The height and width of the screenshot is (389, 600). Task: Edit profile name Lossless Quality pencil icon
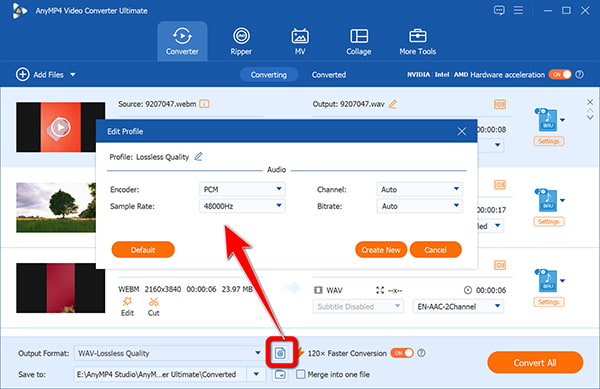(x=198, y=156)
